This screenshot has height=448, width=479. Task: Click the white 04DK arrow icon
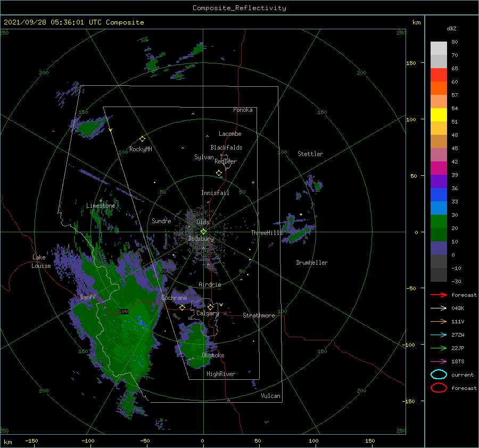click(x=439, y=308)
